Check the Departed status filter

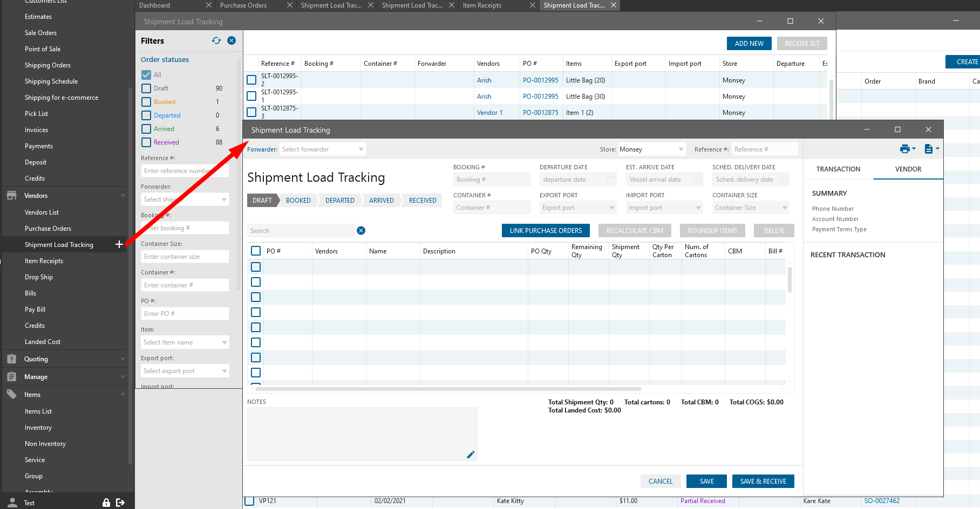(x=146, y=115)
